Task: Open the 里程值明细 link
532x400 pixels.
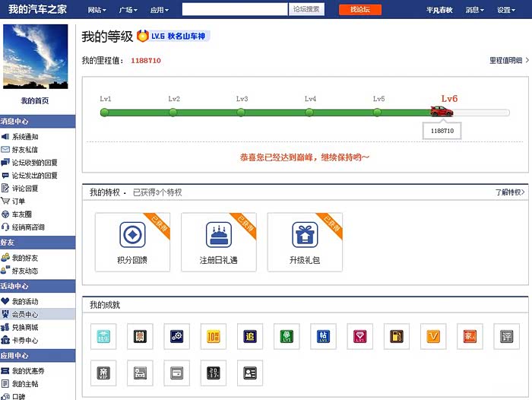Action: tap(508, 60)
